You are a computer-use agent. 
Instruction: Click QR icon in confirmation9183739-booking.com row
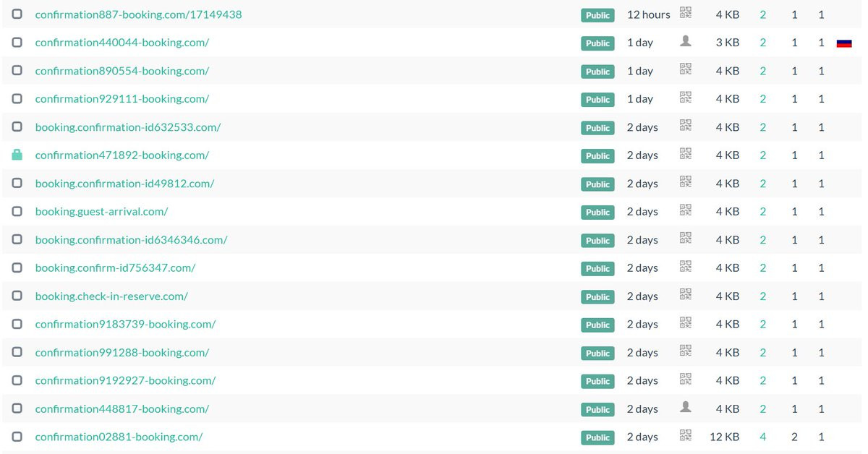pos(686,323)
